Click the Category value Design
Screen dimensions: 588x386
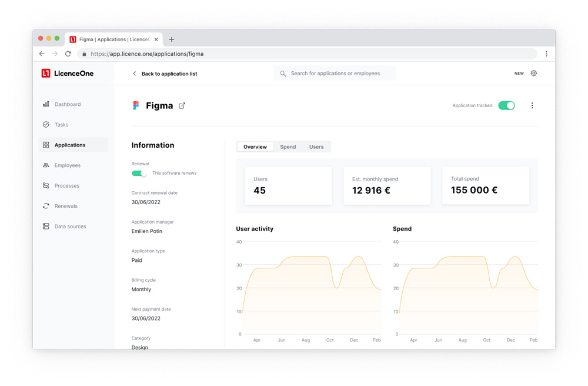139,347
